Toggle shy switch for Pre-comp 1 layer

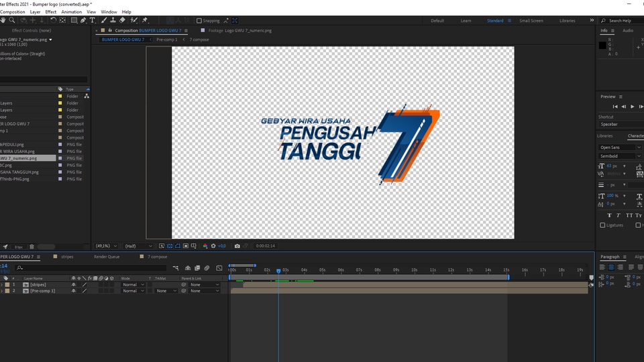click(74, 290)
